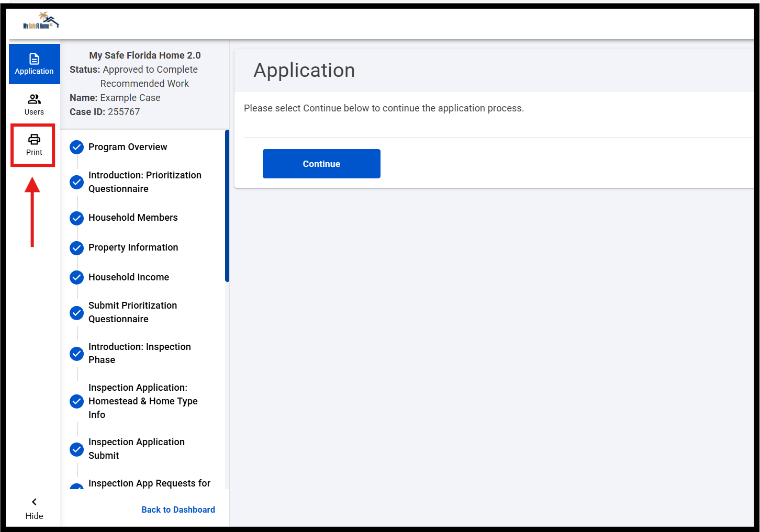
Task: Open the Users sidebar section
Action: coord(35,105)
